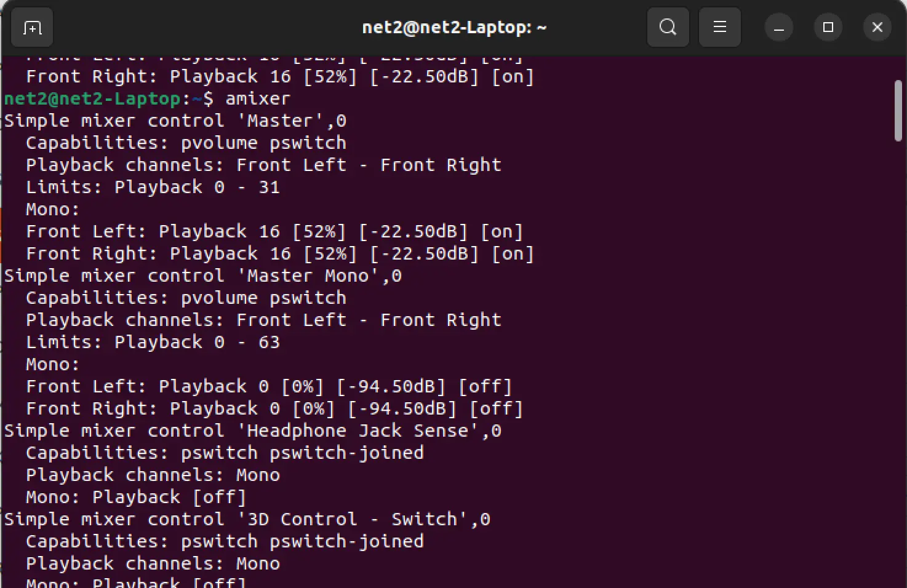Click 'Mono:' line under Master Mono limits

click(53, 364)
